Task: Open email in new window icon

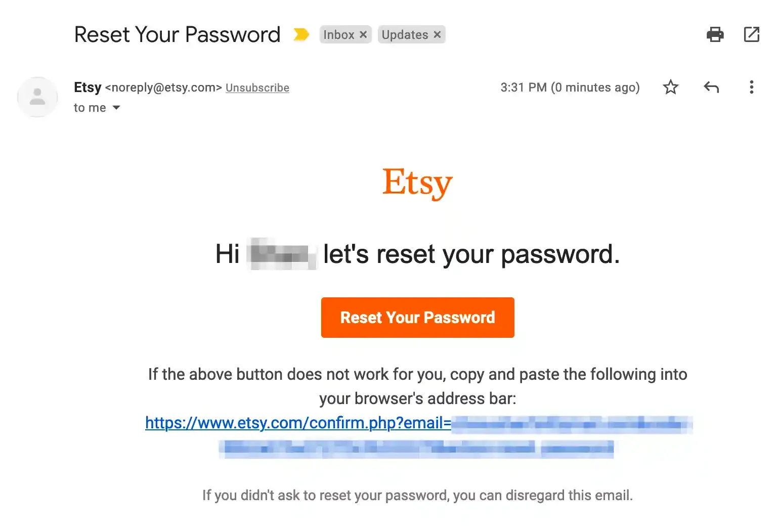Action: pyautogui.click(x=751, y=34)
